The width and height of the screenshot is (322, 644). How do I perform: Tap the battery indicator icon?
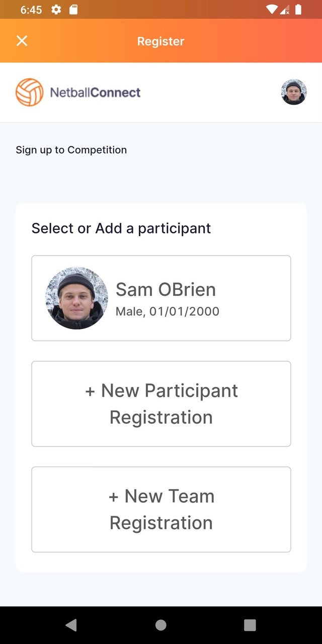pos(298,10)
